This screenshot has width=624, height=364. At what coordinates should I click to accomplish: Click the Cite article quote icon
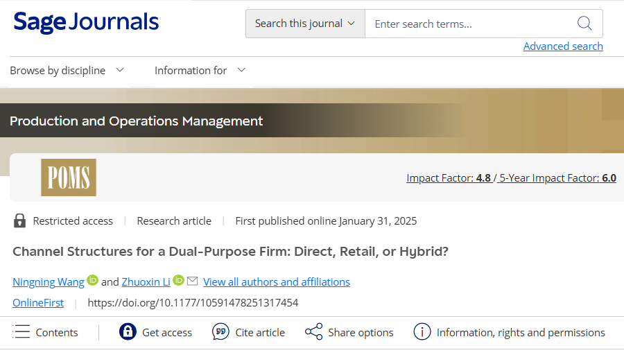click(x=220, y=332)
